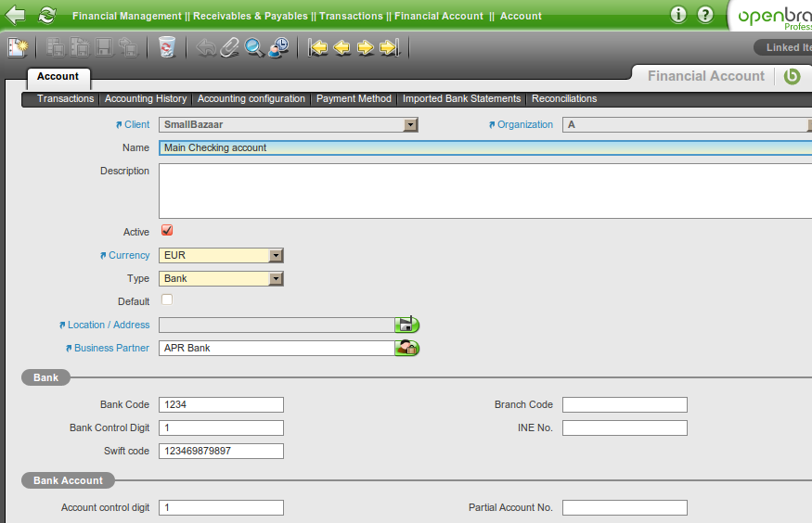Open search using magnifying glass icon
812x523 pixels.
(253, 47)
